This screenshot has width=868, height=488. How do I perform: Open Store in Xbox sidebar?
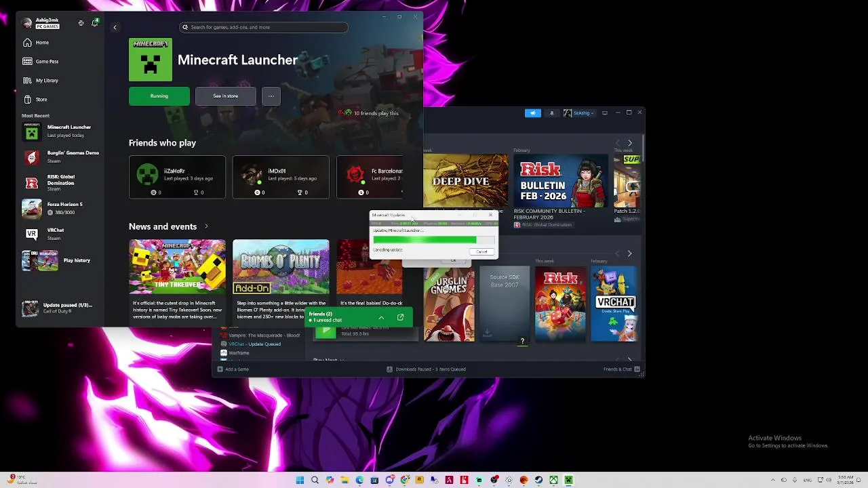click(35, 99)
